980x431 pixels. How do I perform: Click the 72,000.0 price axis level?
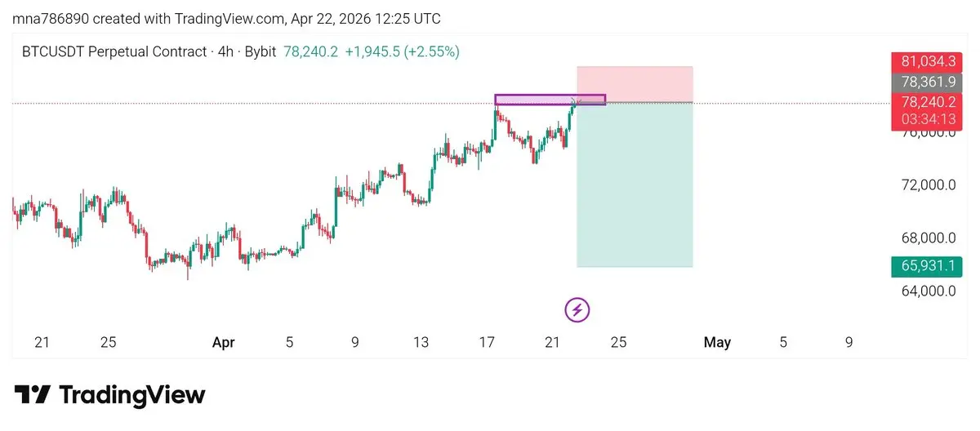point(928,185)
